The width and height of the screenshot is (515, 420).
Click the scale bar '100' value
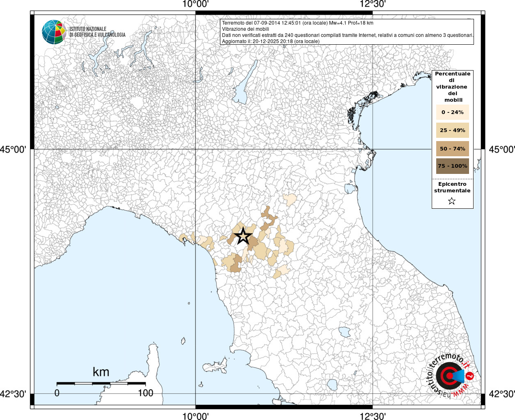[x=145, y=393]
